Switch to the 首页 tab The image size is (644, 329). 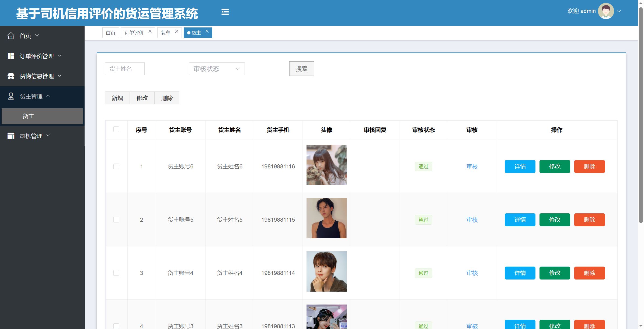pos(110,33)
